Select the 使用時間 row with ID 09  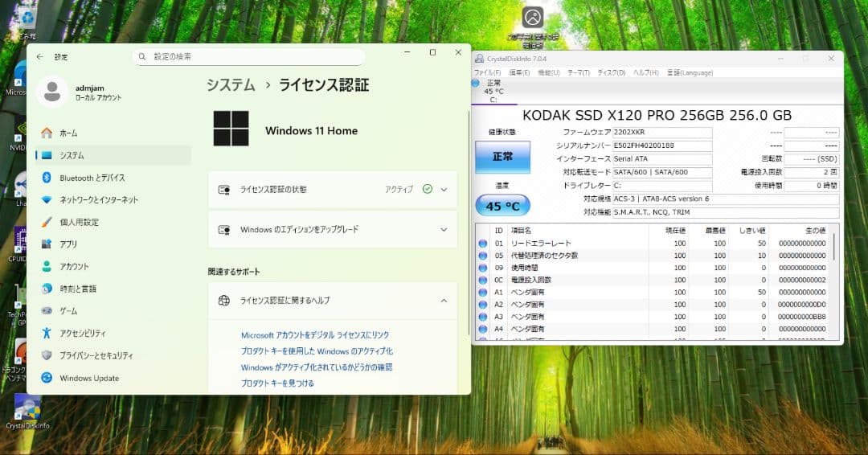click(x=653, y=268)
